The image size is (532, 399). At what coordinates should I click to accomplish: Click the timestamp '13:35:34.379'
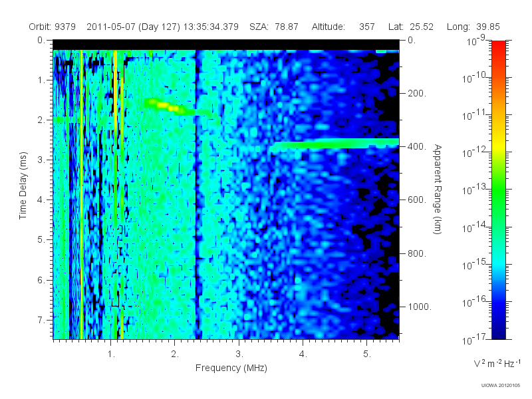coord(211,27)
